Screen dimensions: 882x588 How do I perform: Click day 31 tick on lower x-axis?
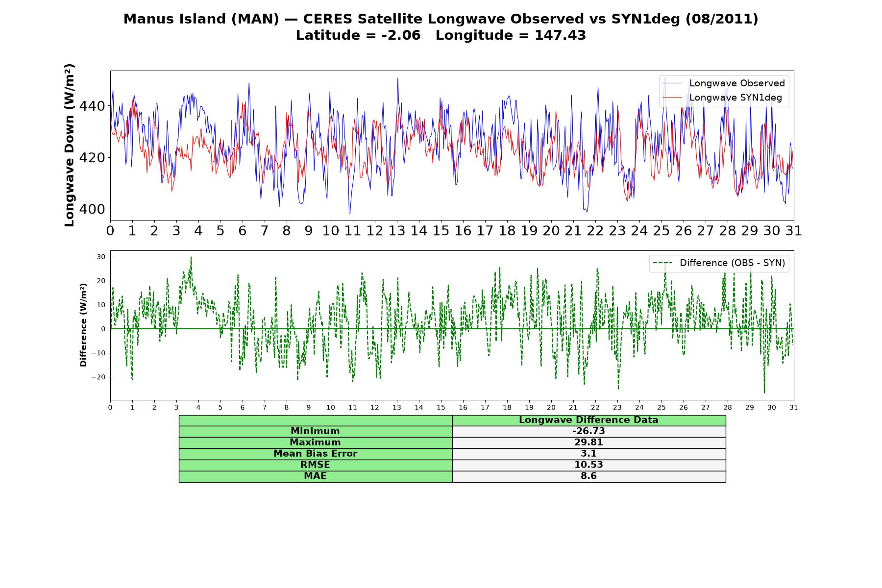794,408
